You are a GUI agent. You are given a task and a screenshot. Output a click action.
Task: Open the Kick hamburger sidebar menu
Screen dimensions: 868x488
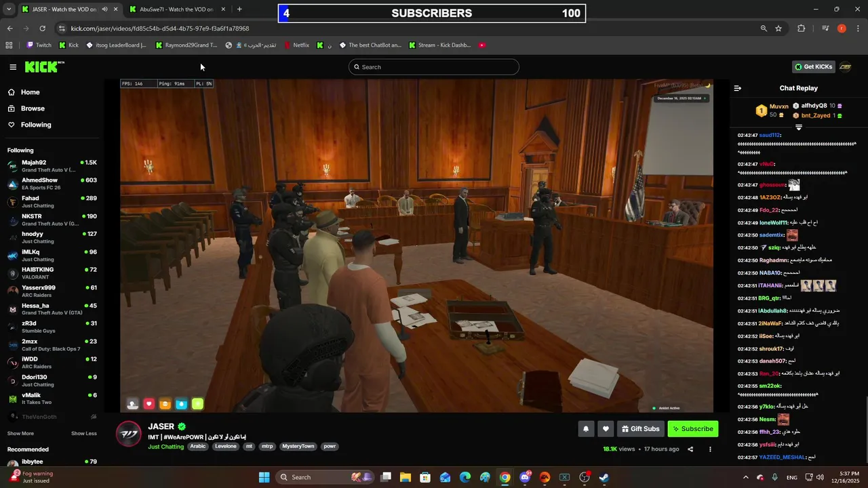pyautogui.click(x=13, y=67)
